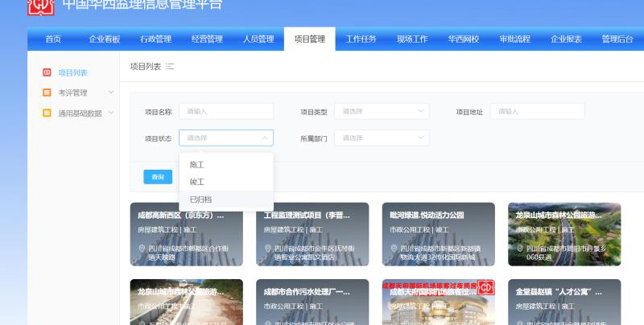Click the red platform logo icon
644x325 pixels.
(x=41, y=6)
